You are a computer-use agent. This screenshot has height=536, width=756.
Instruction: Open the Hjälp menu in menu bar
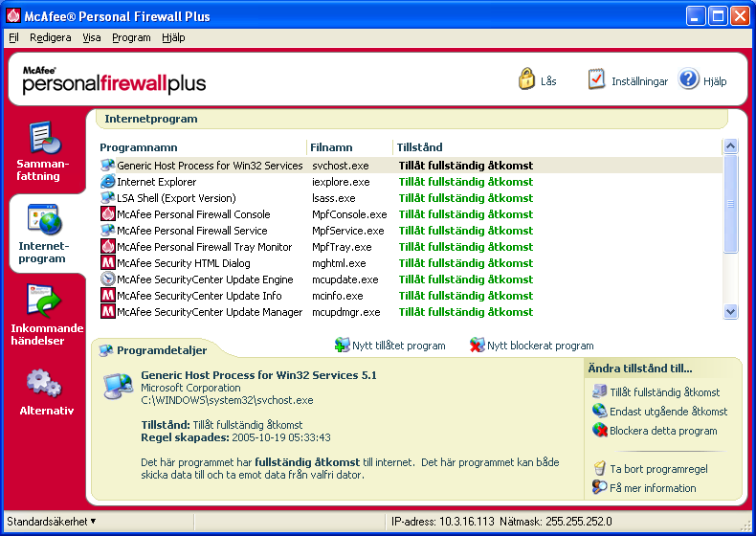pos(173,37)
